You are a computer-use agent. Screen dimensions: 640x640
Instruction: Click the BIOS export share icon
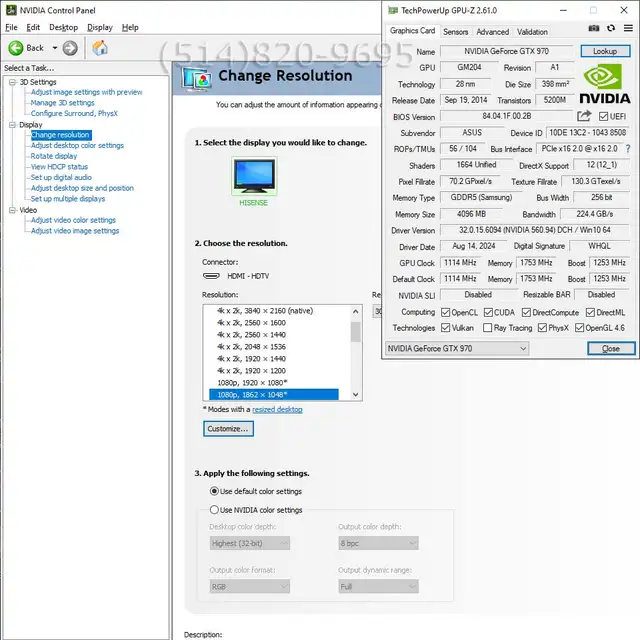pos(584,116)
